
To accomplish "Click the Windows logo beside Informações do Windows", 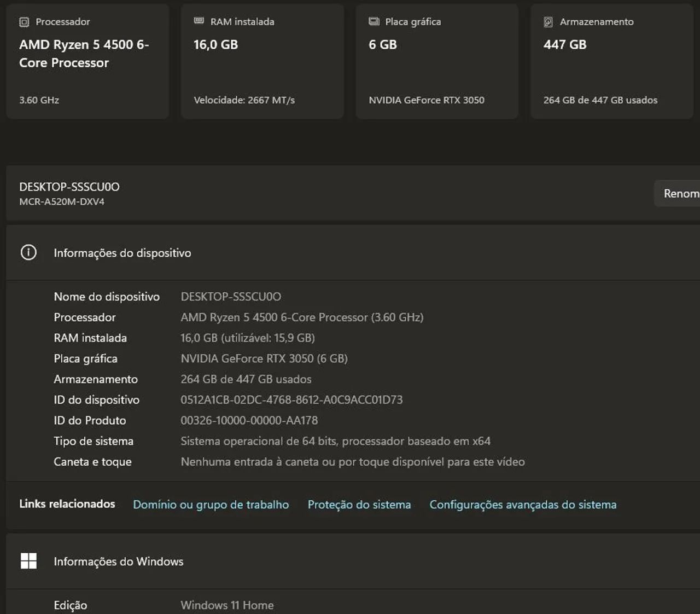I will point(28,561).
